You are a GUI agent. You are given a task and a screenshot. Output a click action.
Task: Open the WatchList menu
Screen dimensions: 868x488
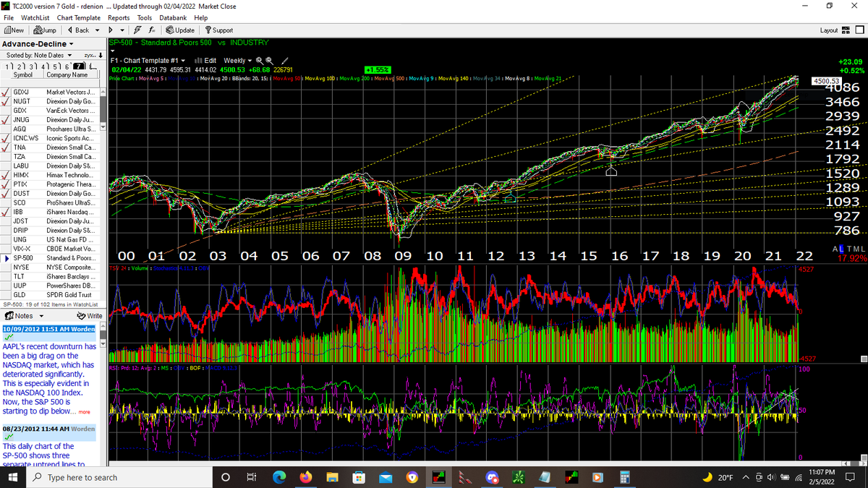pyautogui.click(x=35, y=17)
